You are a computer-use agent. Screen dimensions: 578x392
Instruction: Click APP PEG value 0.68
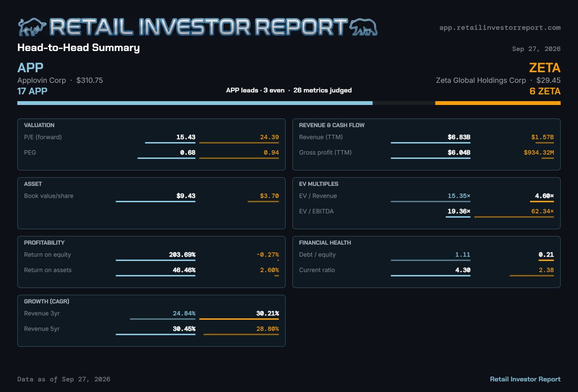pos(188,153)
